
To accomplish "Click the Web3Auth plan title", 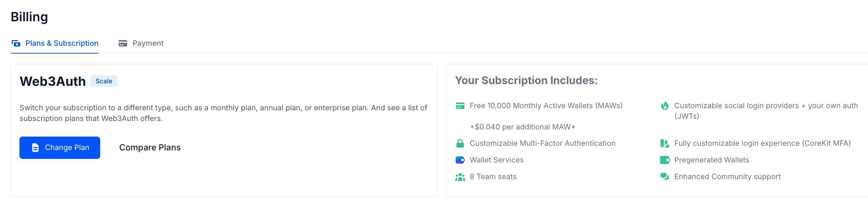I will tap(53, 81).
